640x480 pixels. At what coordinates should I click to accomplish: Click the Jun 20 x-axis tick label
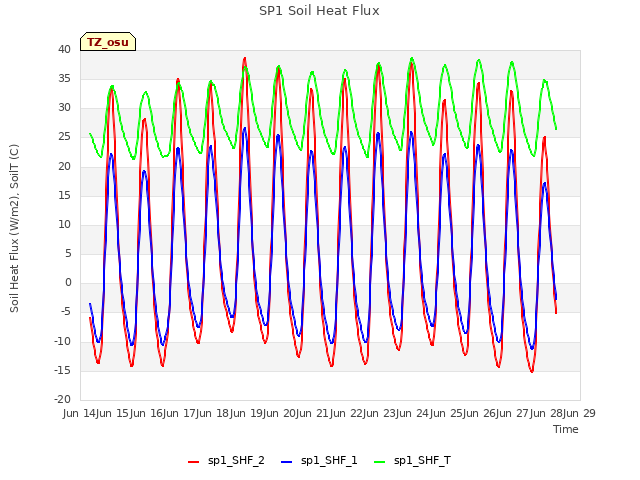pos(280,413)
